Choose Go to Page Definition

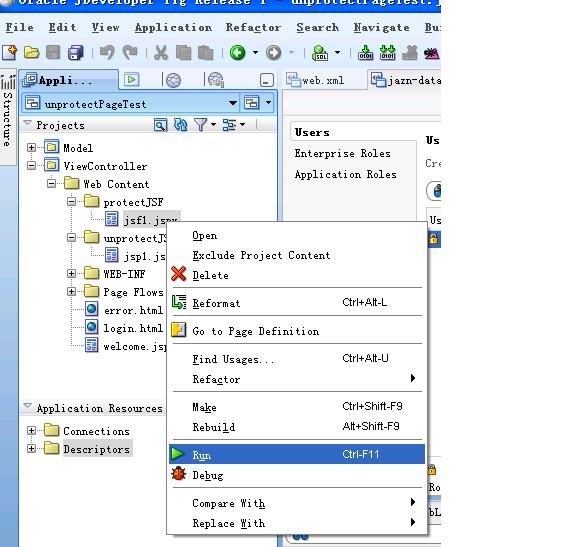coord(297,331)
